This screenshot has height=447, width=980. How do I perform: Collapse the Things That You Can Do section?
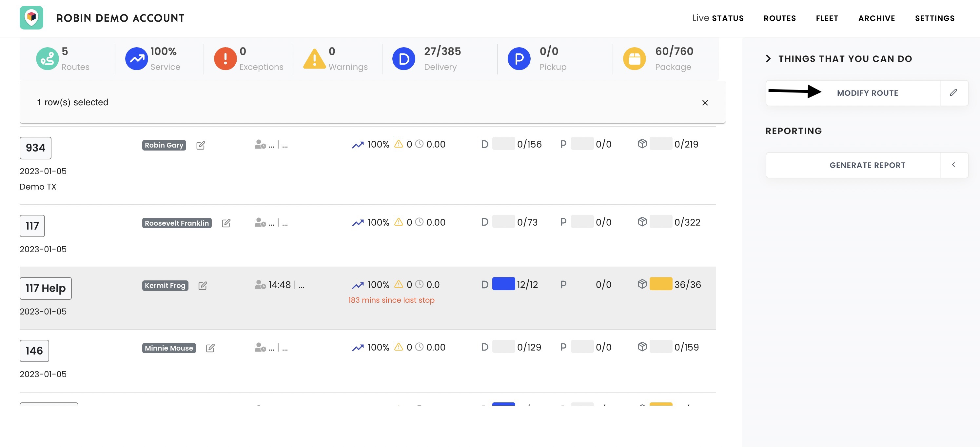(x=768, y=58)
